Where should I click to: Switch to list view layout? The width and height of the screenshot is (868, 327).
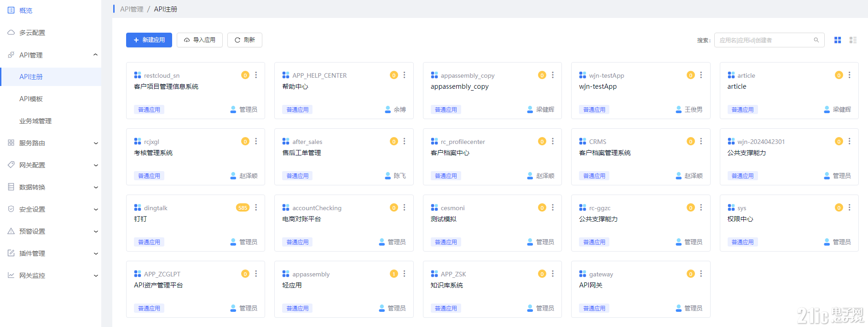tap(853, 40)
